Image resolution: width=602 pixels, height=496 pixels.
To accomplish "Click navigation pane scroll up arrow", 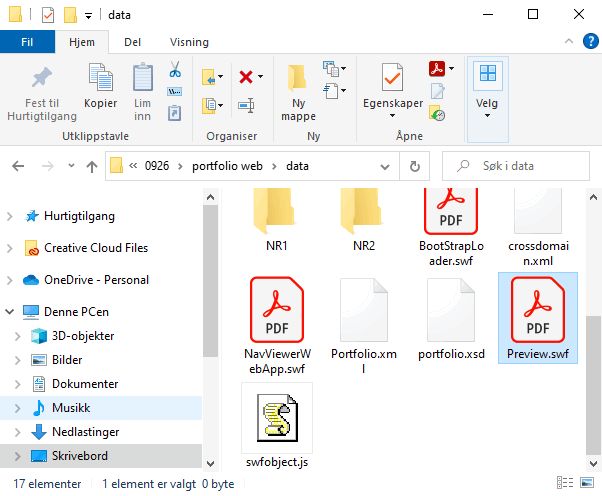I will (210, 197).
